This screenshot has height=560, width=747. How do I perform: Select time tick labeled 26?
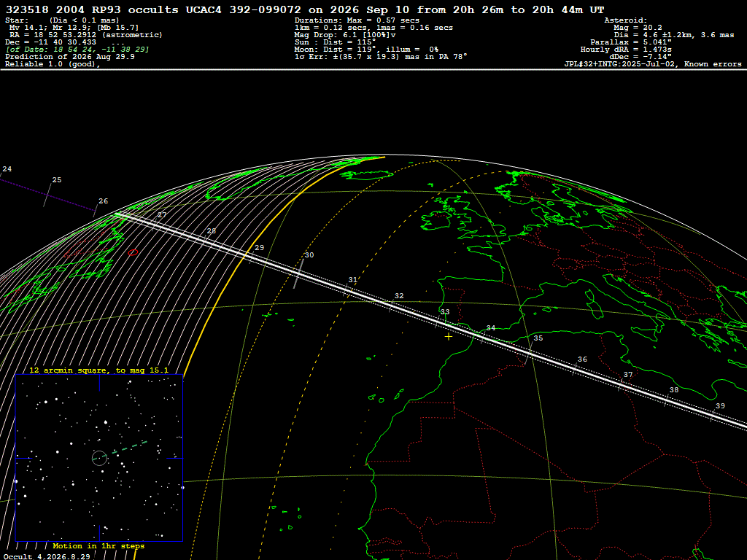click(x=104, y=201)
